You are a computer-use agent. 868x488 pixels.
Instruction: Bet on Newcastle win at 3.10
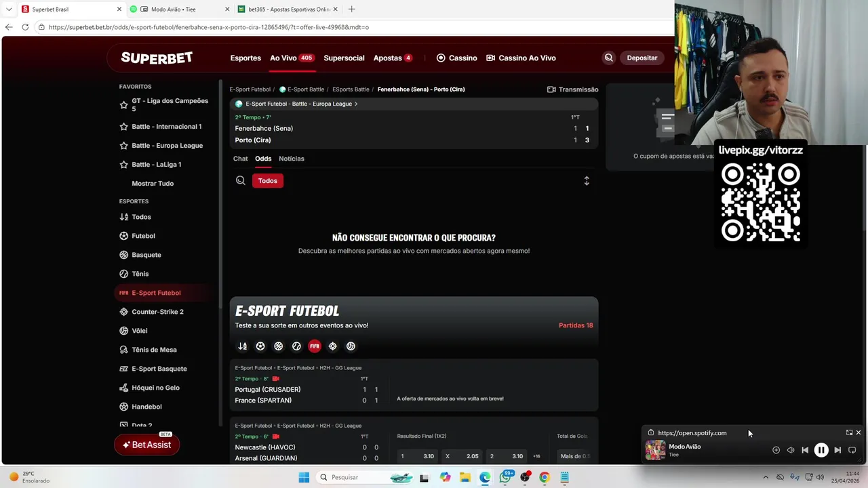pos(418,456)
